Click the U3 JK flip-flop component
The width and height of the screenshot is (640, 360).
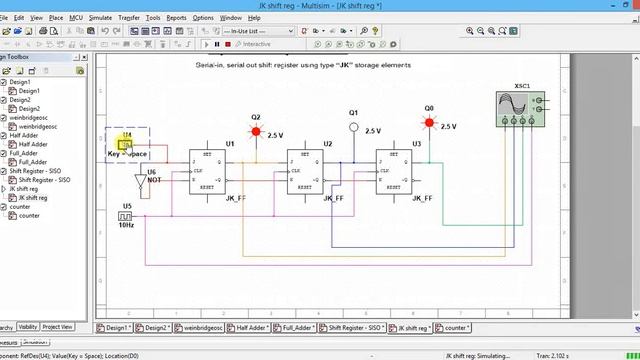tap(394, 172)
